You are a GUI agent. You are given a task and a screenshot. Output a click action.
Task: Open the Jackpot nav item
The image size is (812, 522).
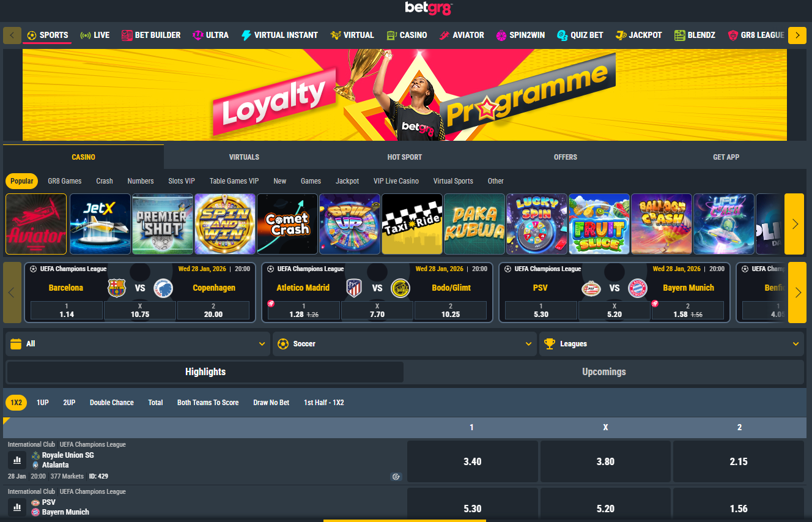point(638,35)
